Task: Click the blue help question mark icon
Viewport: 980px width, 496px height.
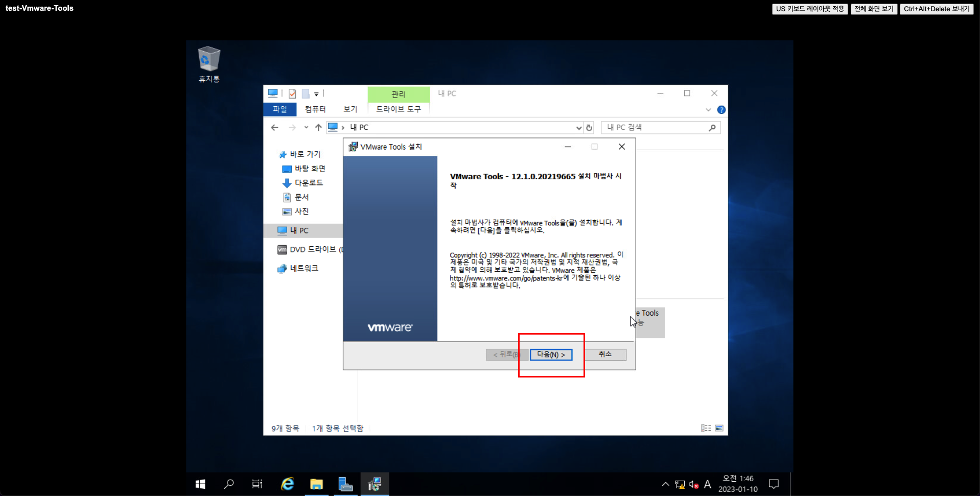Action: 721,110
